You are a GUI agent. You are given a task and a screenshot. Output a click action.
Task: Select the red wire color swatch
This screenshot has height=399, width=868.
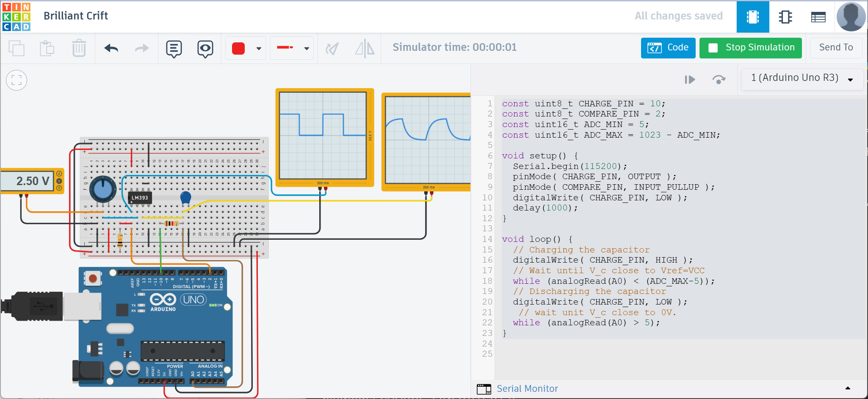238,48
